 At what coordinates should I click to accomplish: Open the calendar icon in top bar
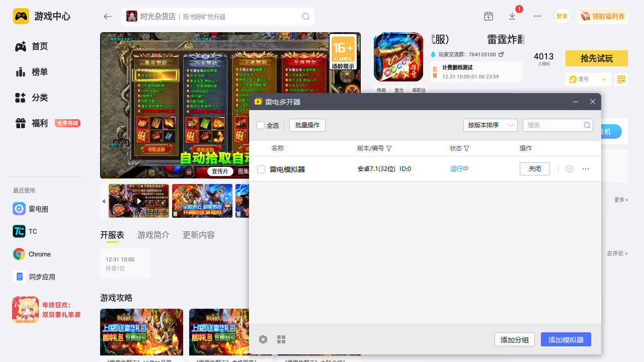click(489, 16)
